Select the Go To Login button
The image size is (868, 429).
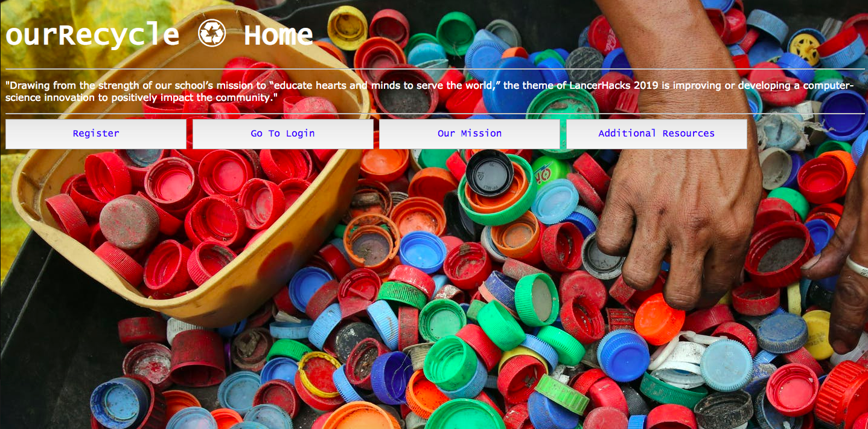(x=282, y=134)
